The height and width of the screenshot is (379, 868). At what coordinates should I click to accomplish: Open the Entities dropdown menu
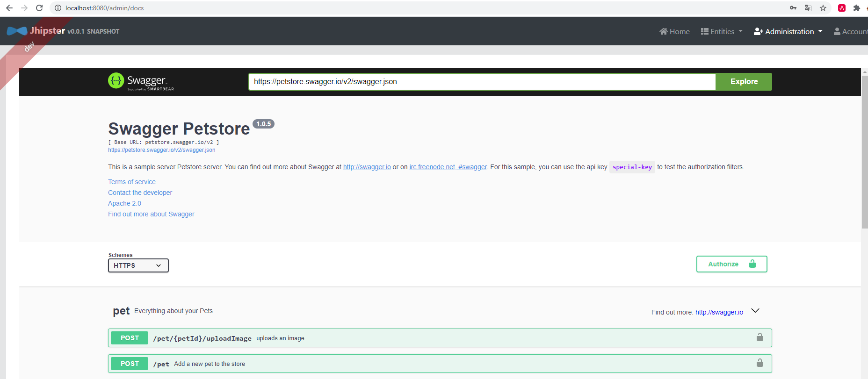(x=722, y=31)
